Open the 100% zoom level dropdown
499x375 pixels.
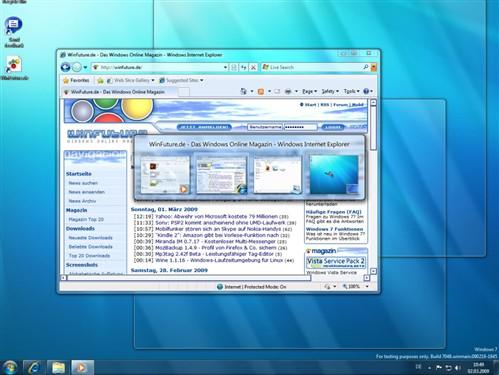[367, 286]
